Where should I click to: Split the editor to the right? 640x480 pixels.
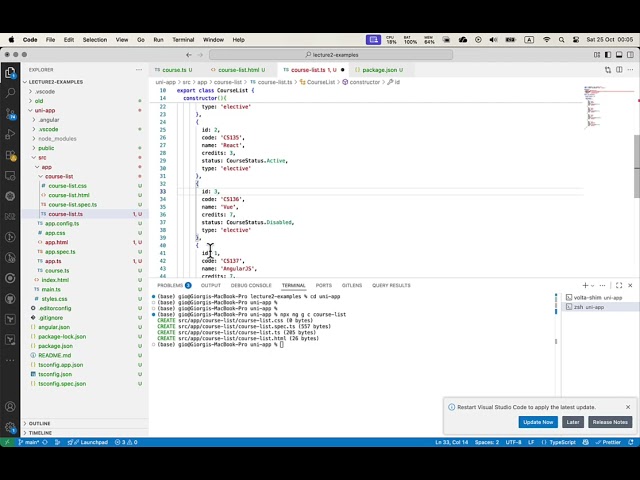tap(619, 70)
